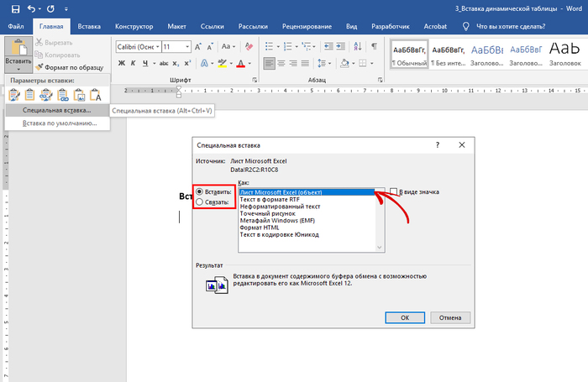Open the 'Разработчик' tab
588x382 pixels.
[x=391, y=26]
